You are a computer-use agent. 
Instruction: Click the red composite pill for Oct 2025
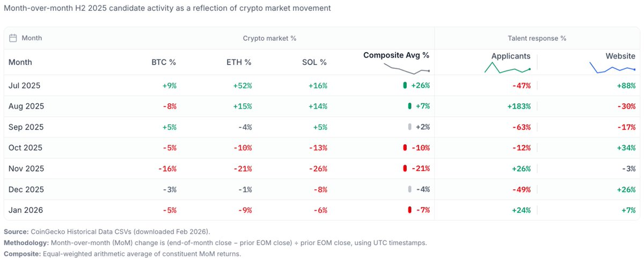405,148
